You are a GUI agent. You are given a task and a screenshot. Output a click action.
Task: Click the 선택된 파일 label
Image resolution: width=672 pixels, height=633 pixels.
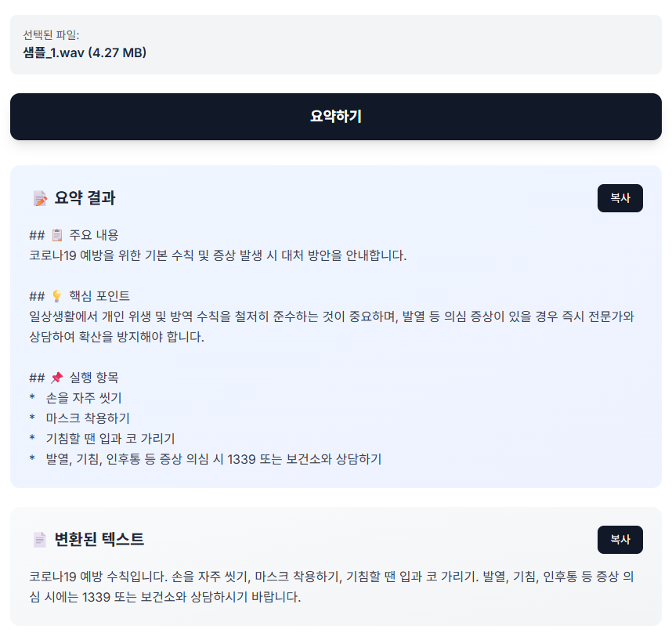[x=51, y=35]
